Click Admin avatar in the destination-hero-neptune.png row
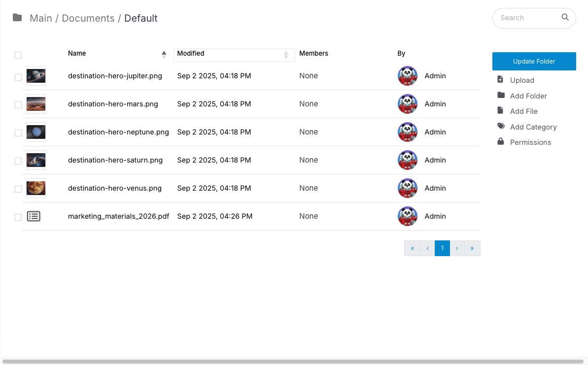 pos(408,132)
